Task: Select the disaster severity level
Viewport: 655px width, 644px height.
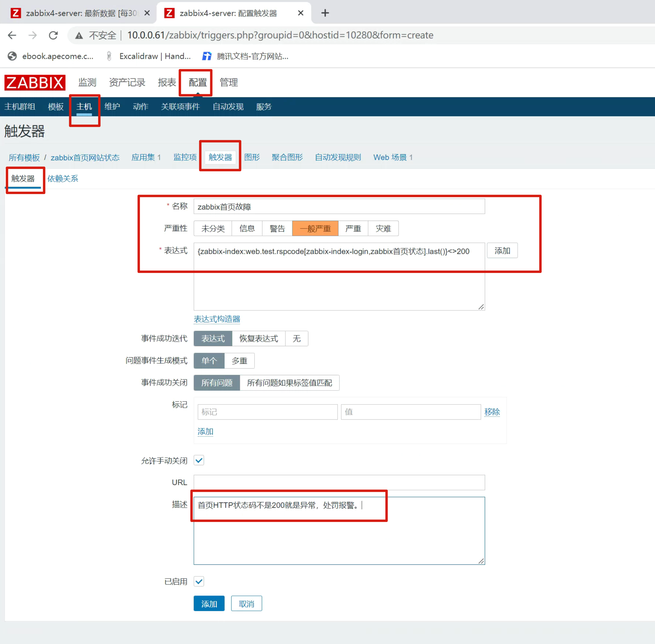Action: (x=383, y=229)
